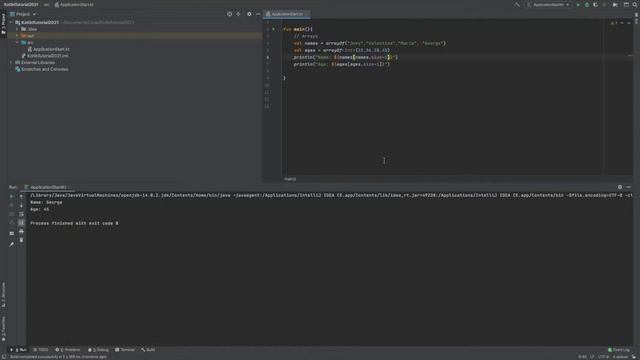The width and height of the screenshot is (640, 360).
Task: Select the ApplicationStartKt run tab
Action: (48, 187)
